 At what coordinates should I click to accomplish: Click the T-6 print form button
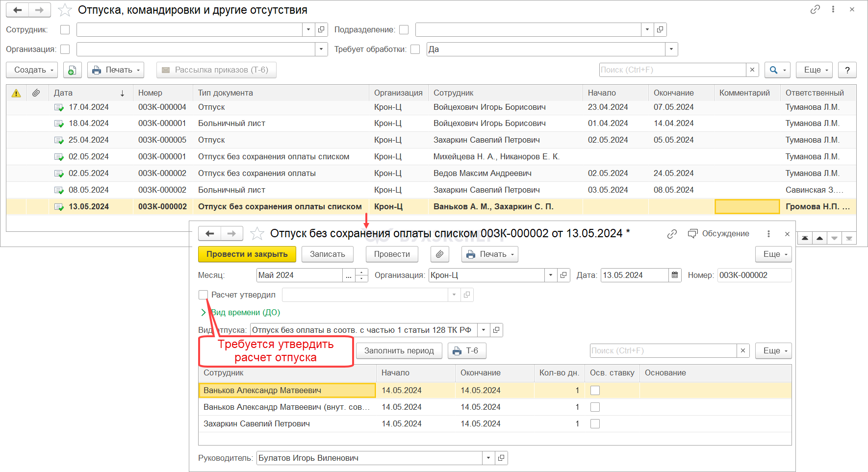(x=466, y=351)
